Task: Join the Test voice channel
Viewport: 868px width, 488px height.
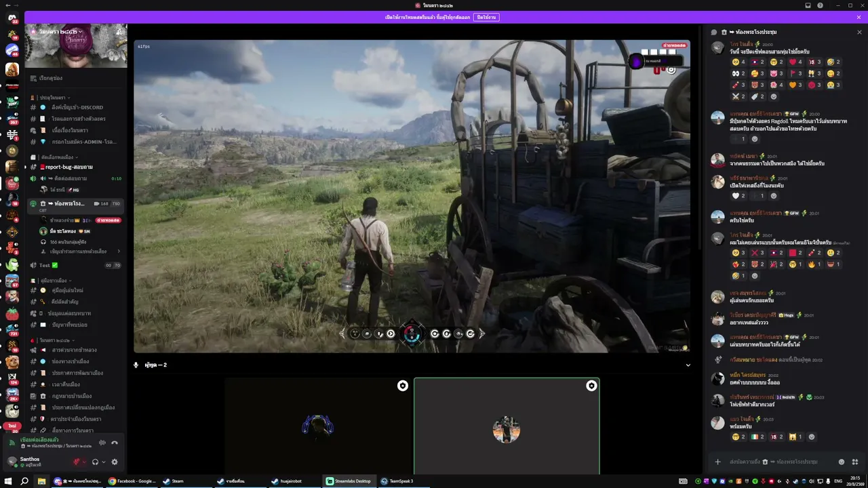Action: point(76,265)
